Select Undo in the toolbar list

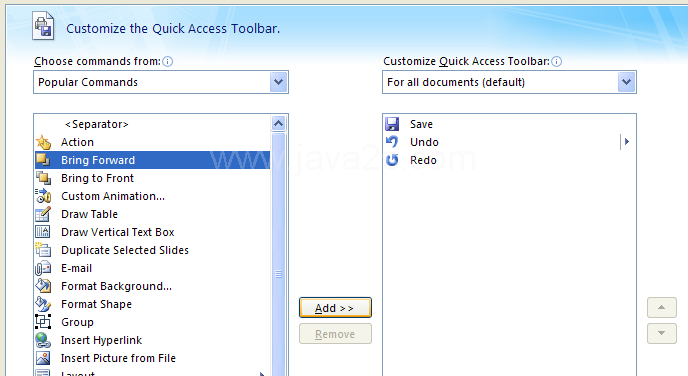point(424,142)
